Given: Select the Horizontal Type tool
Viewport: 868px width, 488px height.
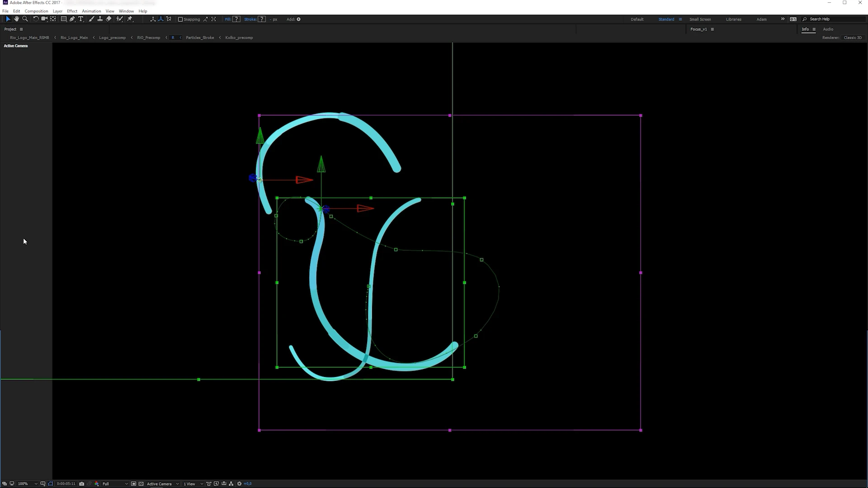Looking at the screenshot, I should pos(81,19).
